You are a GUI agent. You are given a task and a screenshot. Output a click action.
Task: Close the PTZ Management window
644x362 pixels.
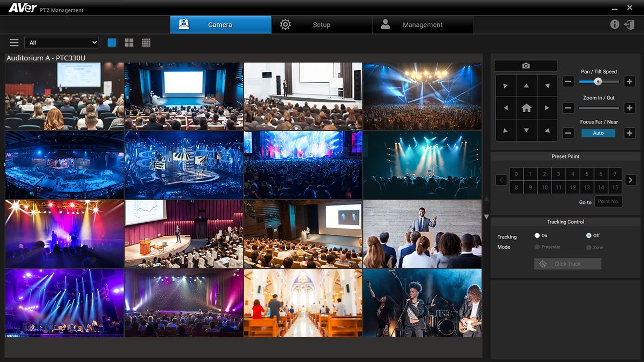click(629, 8)
